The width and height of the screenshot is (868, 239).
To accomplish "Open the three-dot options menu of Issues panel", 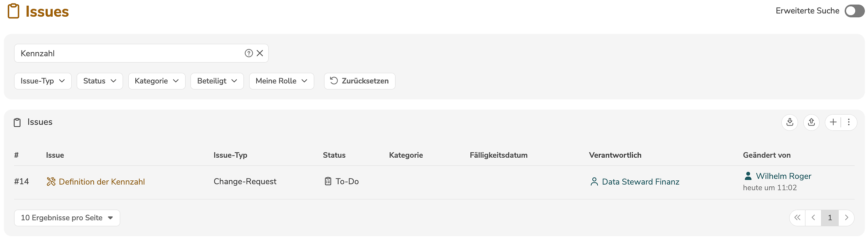I will (x=849, y=122).
